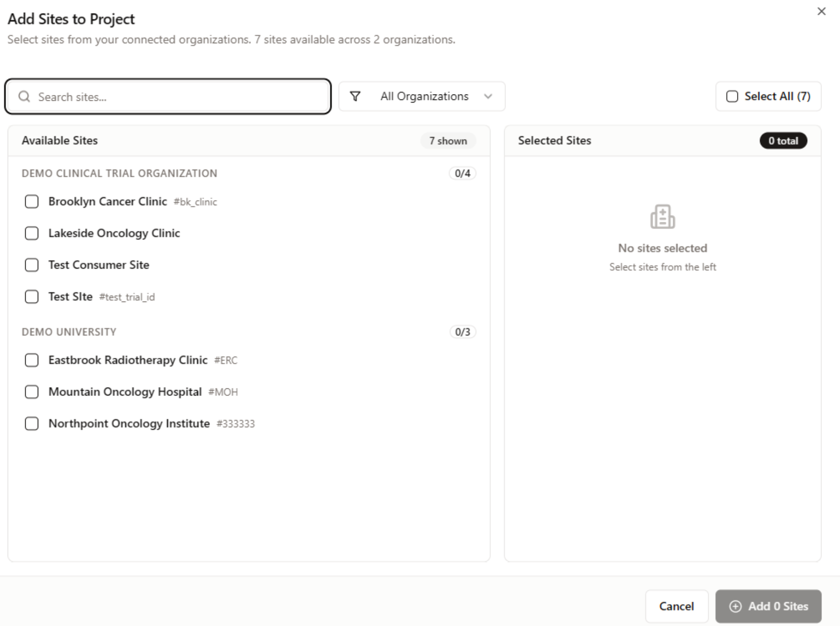Click the Selected Sites heading
Viewport: 840px width, 626px height.
554,140
